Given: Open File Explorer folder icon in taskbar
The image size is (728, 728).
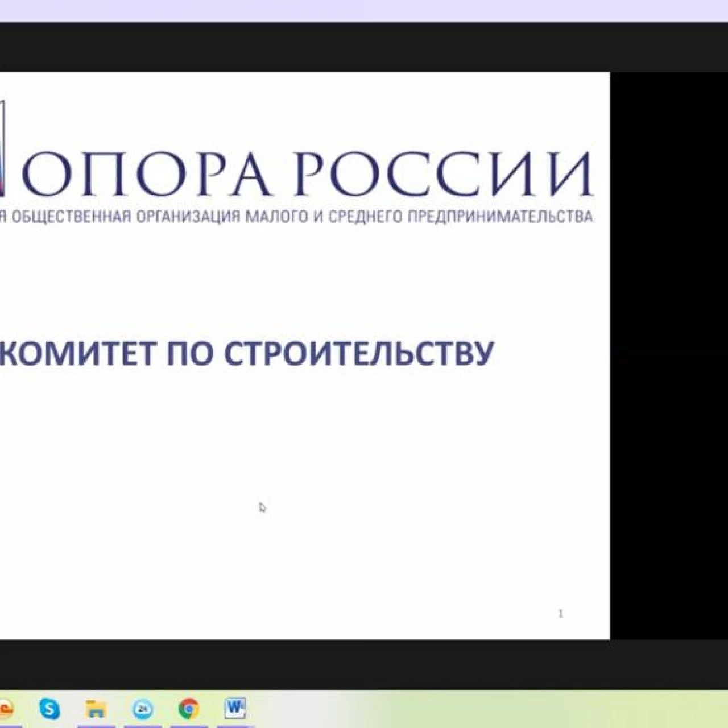Looking at the screenshot, I should click(x=96, y=709).
